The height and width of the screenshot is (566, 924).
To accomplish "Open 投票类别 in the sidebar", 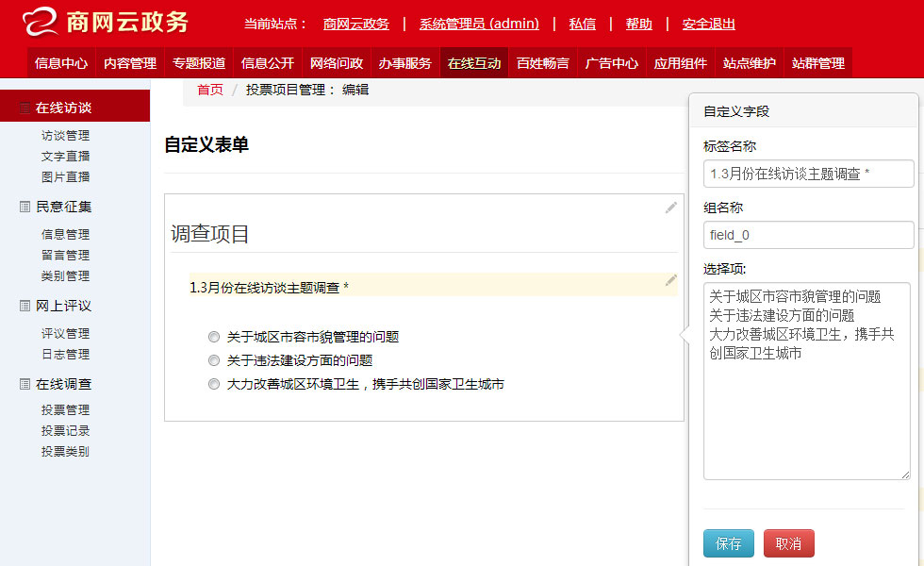I will coord(65,452).
